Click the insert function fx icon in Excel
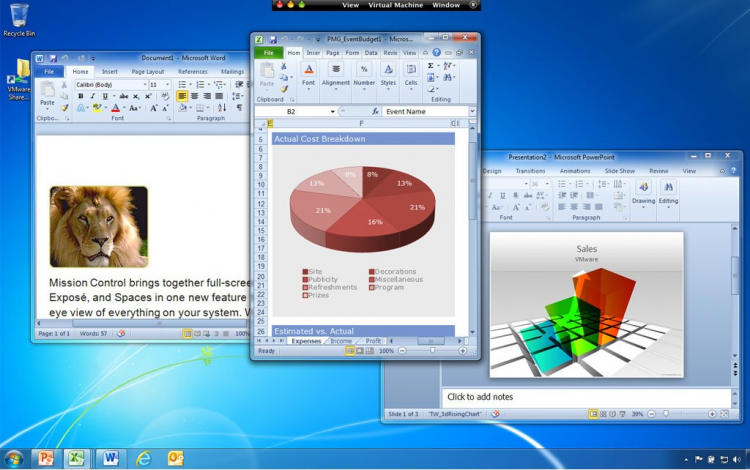The image size is (750, 470). click(375, 111)
